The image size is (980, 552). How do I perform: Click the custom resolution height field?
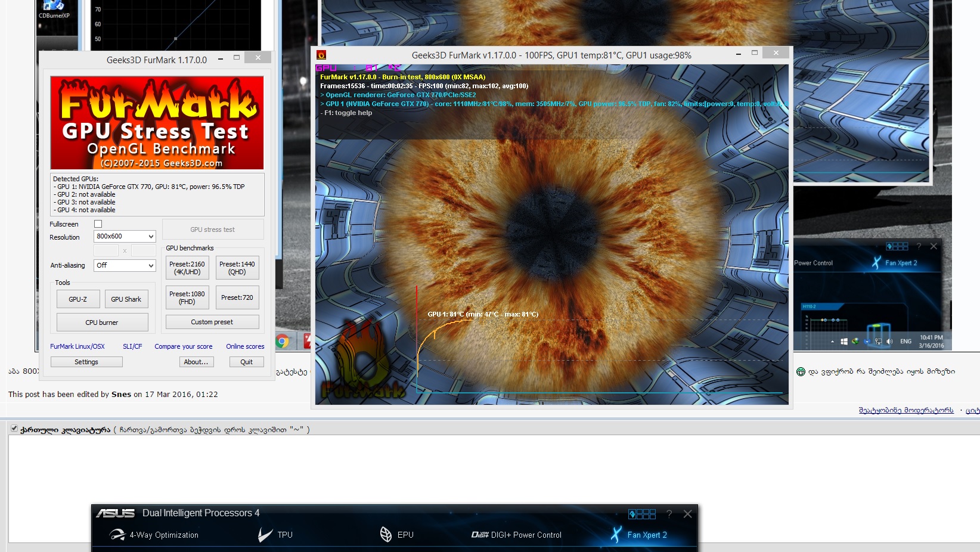pyautogui.click(x=143, y=250)
